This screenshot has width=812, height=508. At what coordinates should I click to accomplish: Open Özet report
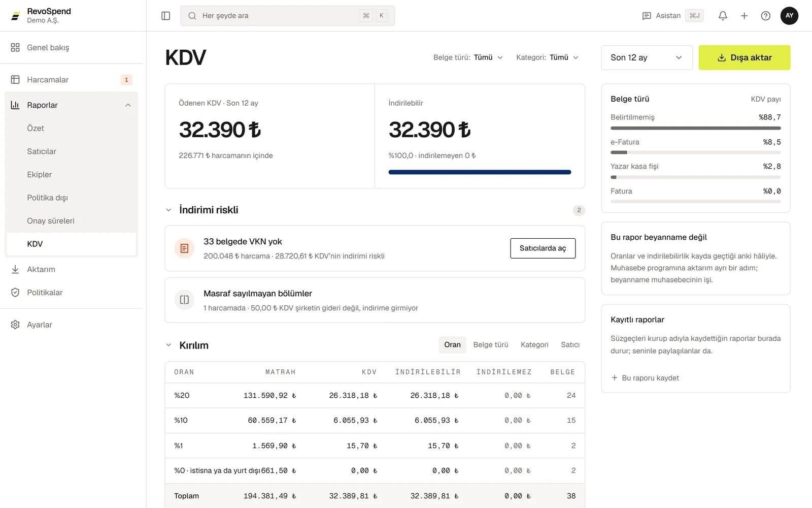(x=71, y=128)
